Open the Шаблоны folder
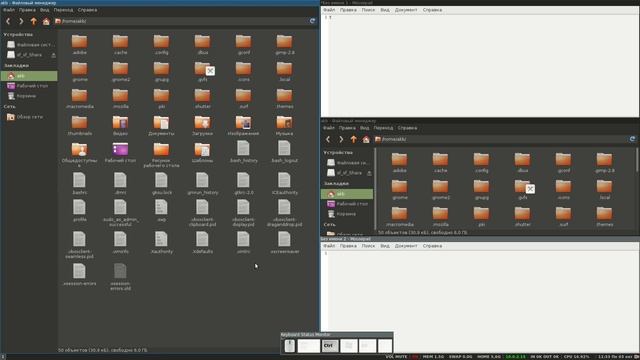640x360 pixels. 202,152
